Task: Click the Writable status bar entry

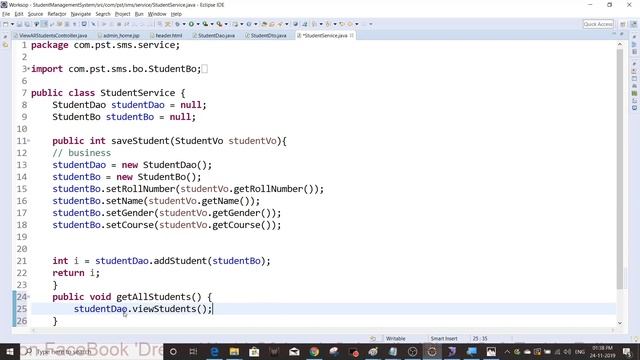Action: coord(396,338)
